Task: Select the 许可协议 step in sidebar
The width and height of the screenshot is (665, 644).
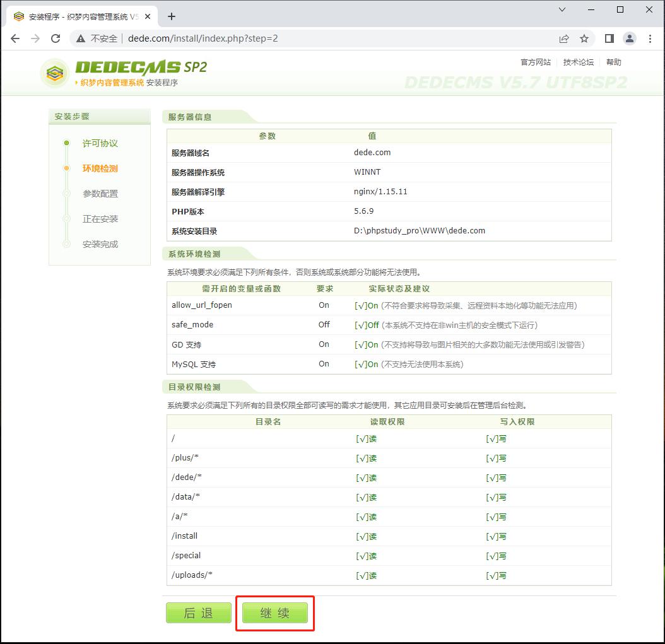Action: [100, 143]
